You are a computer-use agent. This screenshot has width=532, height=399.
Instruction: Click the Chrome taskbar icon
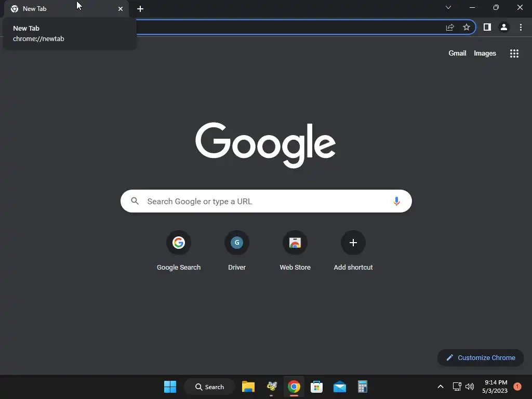click(294, 387)
